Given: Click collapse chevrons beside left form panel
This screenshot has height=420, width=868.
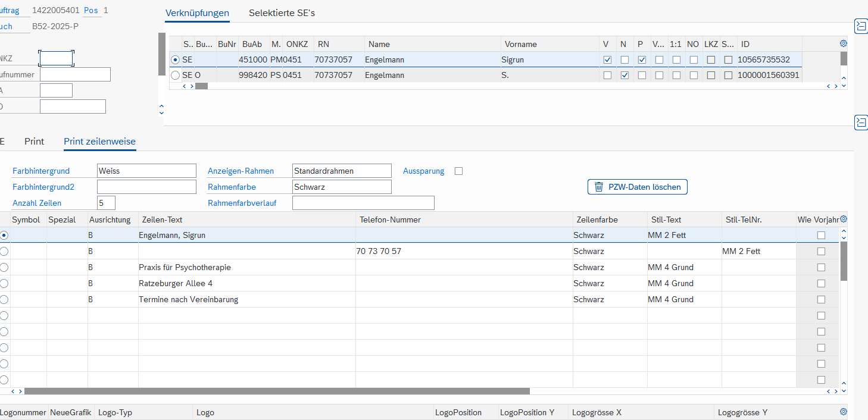Looking at the screenshot, I should coord(161,109).
